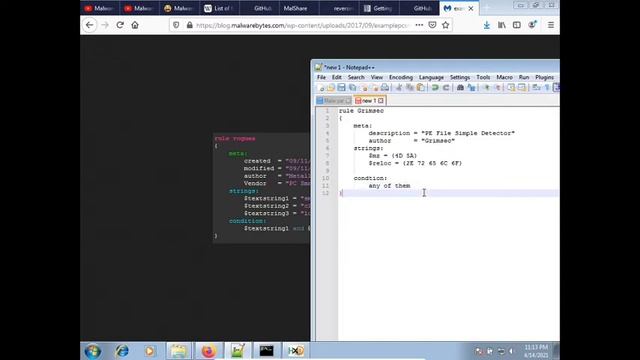
Task: Click the Firefox Back arrow button
Action: [x=89, y=25]
